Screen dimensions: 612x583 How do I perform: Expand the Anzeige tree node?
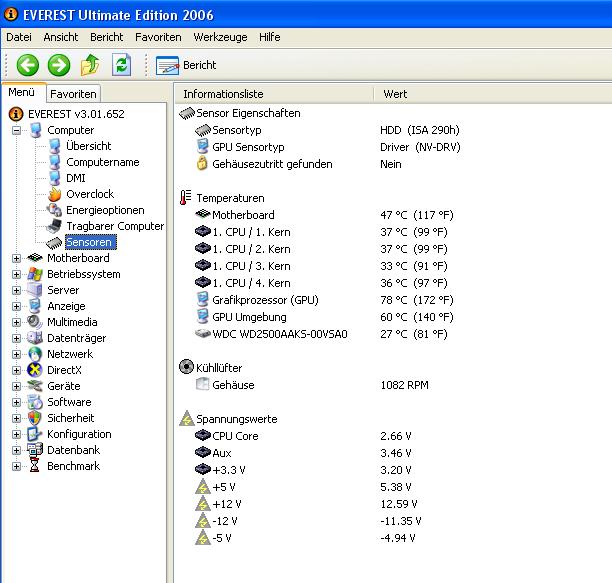(x=16, y=306)
